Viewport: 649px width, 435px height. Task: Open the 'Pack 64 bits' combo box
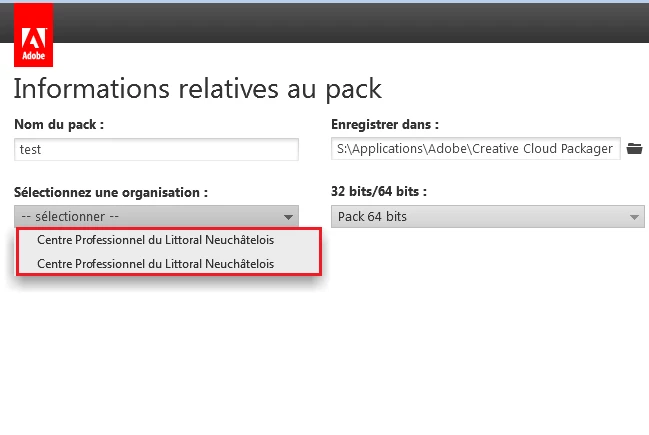[x=488, y=216]
